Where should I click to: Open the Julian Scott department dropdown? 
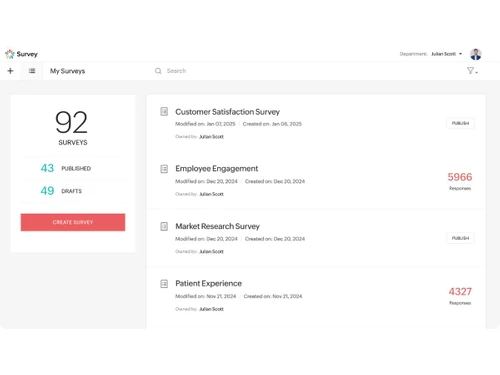[447, 54]
